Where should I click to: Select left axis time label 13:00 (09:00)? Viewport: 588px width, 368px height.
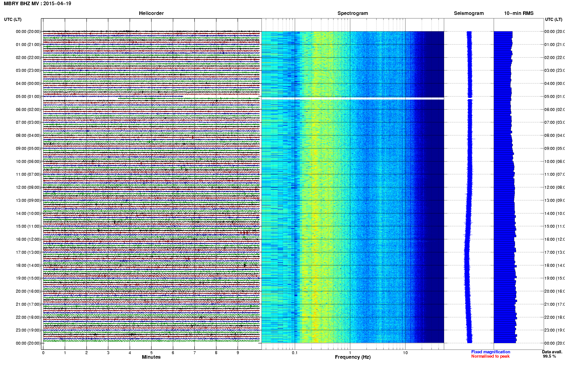pyautogui.click(x=28, y=200)
